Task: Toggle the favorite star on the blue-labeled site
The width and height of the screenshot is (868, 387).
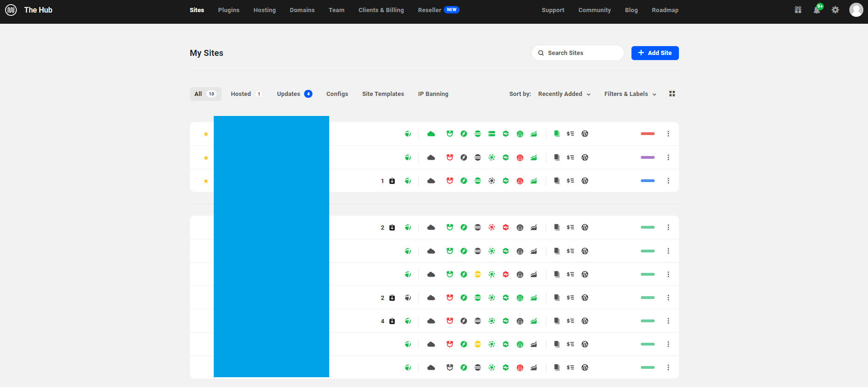Action: pyautogui.click(x=206, y=181)
